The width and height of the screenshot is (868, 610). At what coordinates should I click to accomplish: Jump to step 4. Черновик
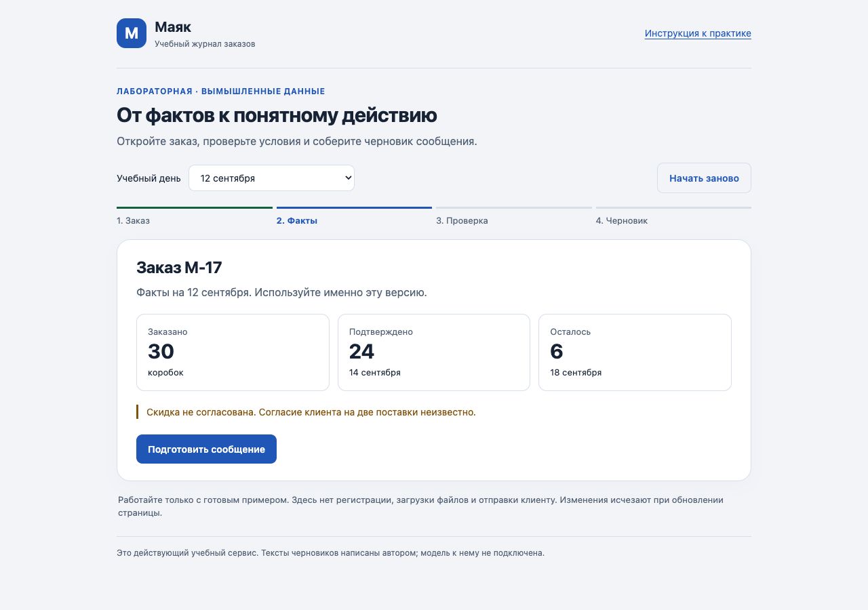point(673,217)
